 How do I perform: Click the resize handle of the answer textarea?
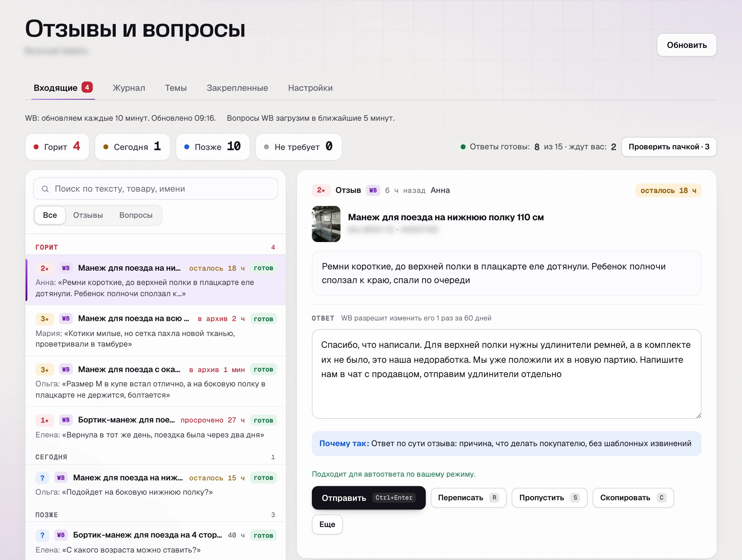[x=698, y=416]
